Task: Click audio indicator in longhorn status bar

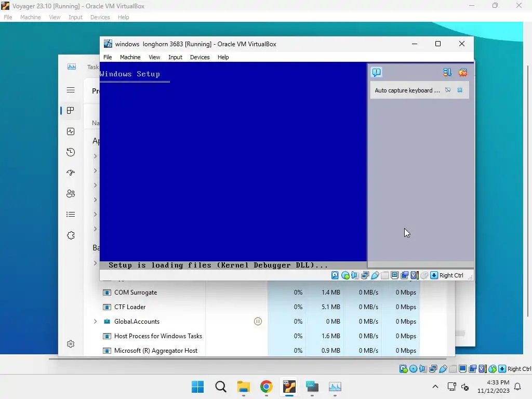Action: (355, 275)
